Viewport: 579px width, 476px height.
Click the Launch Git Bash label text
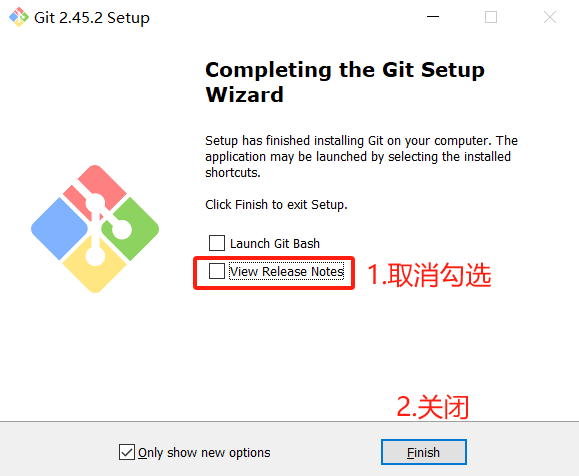point(275,244)
